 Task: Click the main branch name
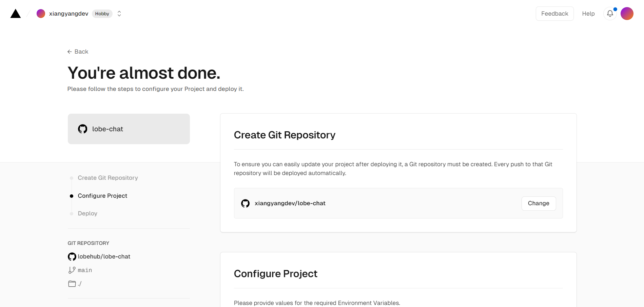click(x=85, y=270)
